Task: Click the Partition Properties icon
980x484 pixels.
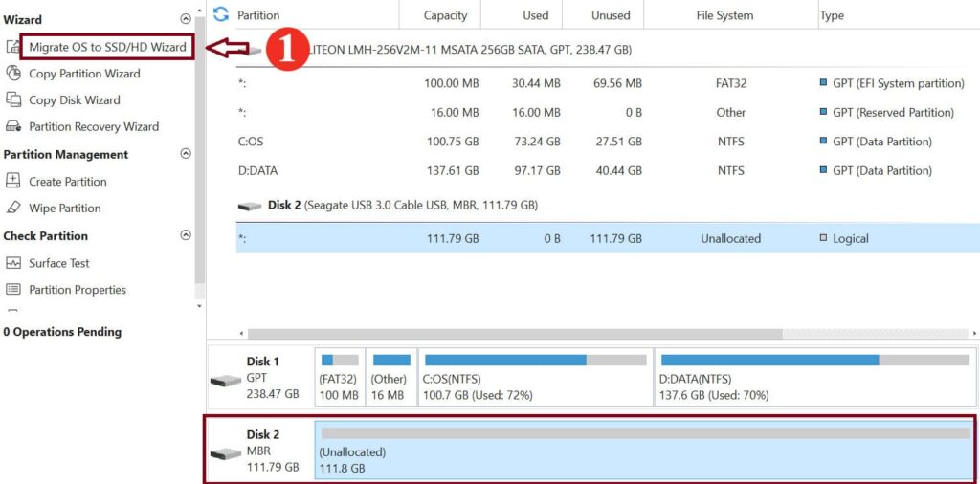Action: 13,290
